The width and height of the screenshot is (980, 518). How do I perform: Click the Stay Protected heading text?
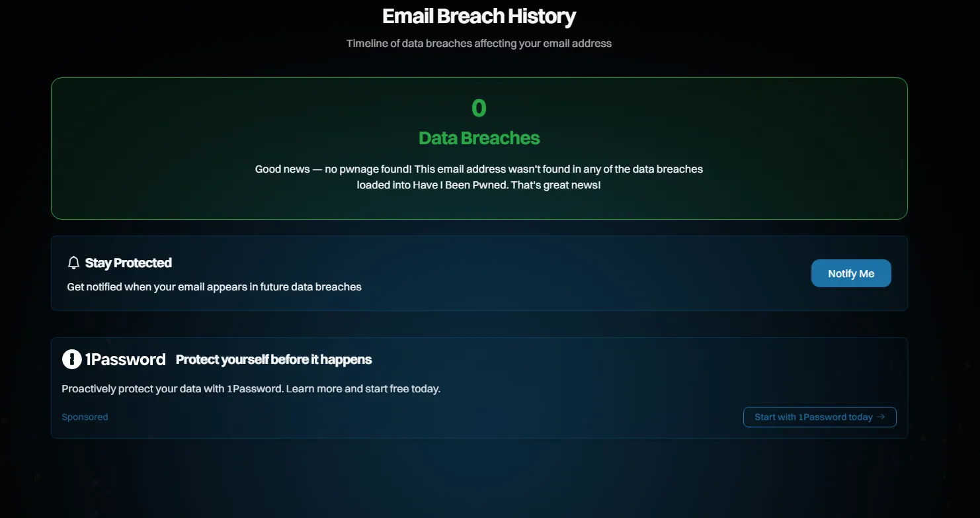(128, 263)
